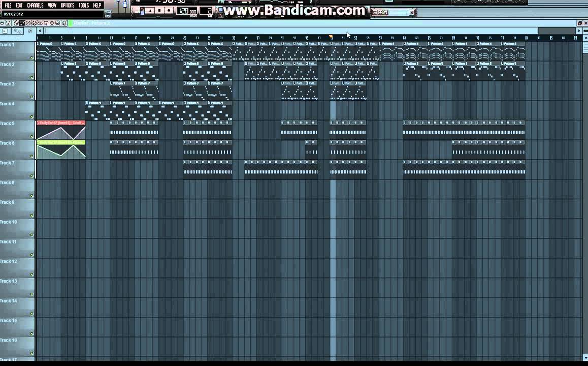This screenshot has width=588, height=366.
Task: Click the Track 12 label
Action: (8, 261)
